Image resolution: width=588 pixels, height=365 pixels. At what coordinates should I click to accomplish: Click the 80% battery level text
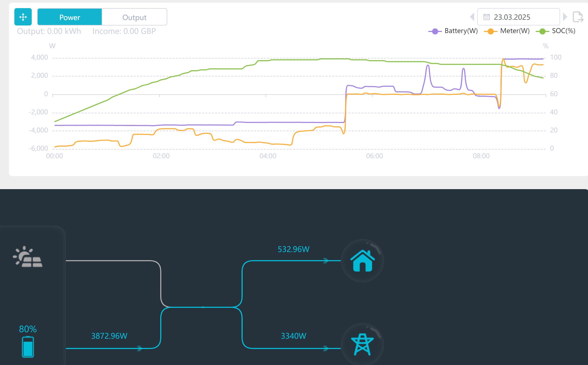coord(28,329)
